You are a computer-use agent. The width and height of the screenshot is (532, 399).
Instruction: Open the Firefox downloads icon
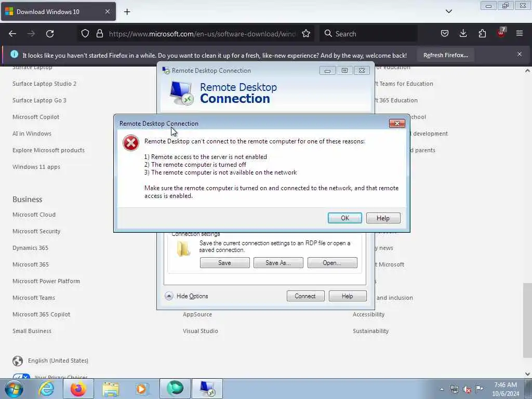463,34
